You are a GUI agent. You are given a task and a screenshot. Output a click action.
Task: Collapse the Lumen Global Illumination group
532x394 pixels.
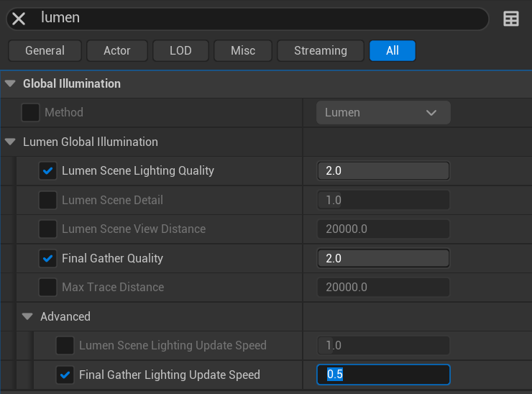tap(10, 142)
